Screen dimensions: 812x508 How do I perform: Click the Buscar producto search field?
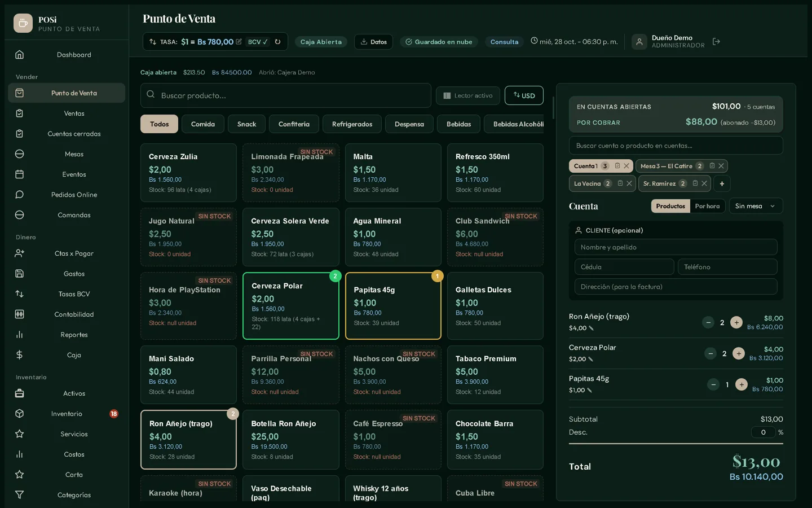286,95
